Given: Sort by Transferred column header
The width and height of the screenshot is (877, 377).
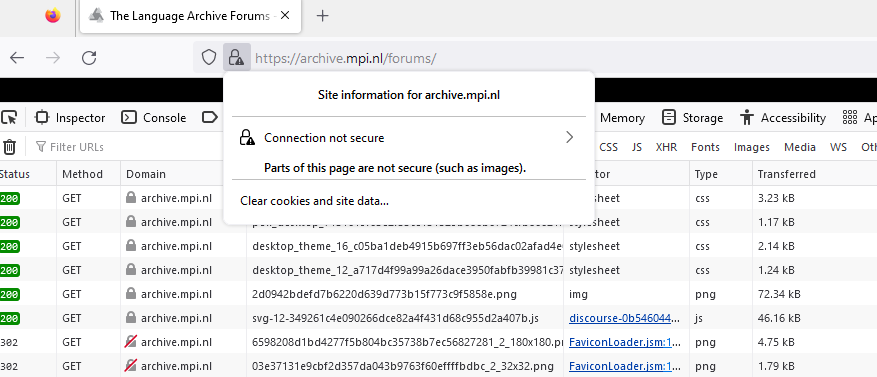Looking at the screenshot, I should tap(814, 174).
